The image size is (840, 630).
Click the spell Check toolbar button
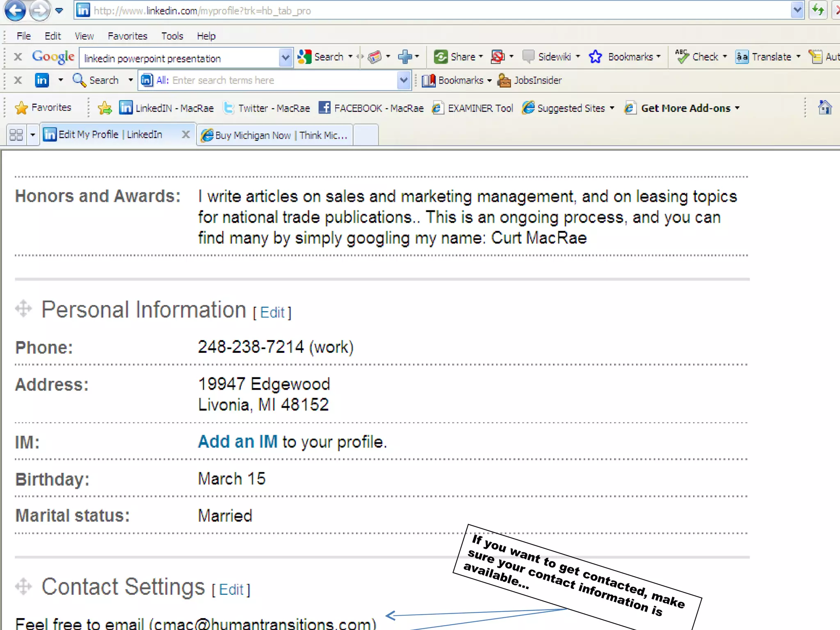(697, 57)
